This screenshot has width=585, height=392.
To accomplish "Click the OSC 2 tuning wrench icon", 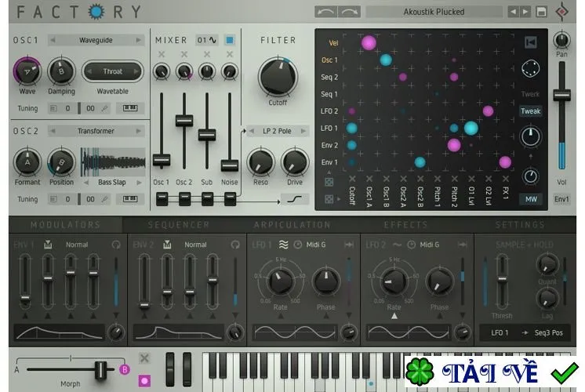I will (105, 199).
